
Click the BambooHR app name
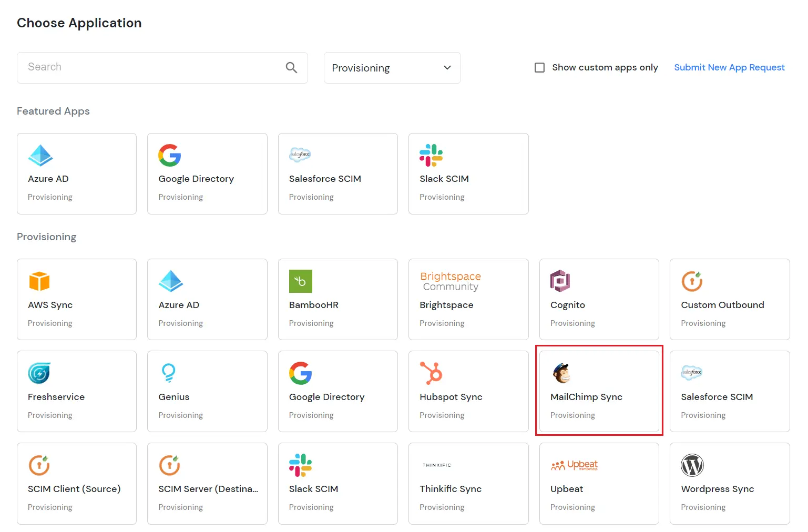click(x=314, y=305)
